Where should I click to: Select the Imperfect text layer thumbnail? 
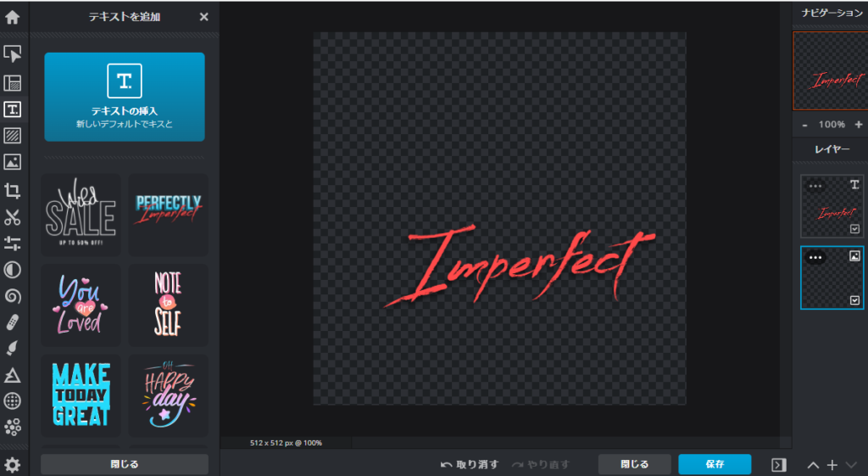coord(832,207)
